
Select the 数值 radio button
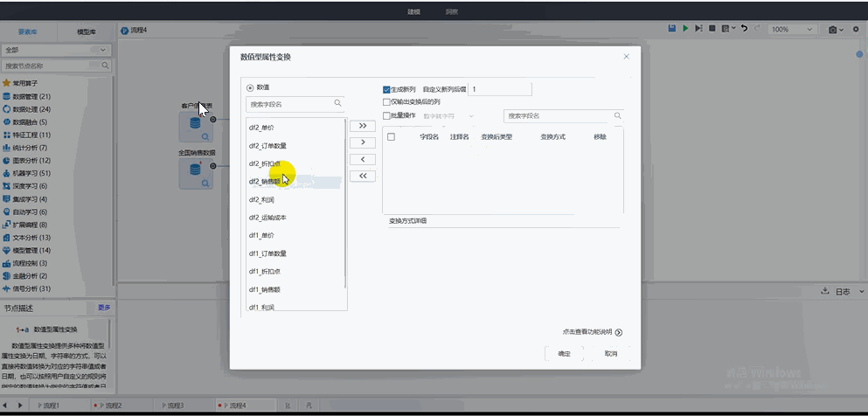(x=251, y=87)
